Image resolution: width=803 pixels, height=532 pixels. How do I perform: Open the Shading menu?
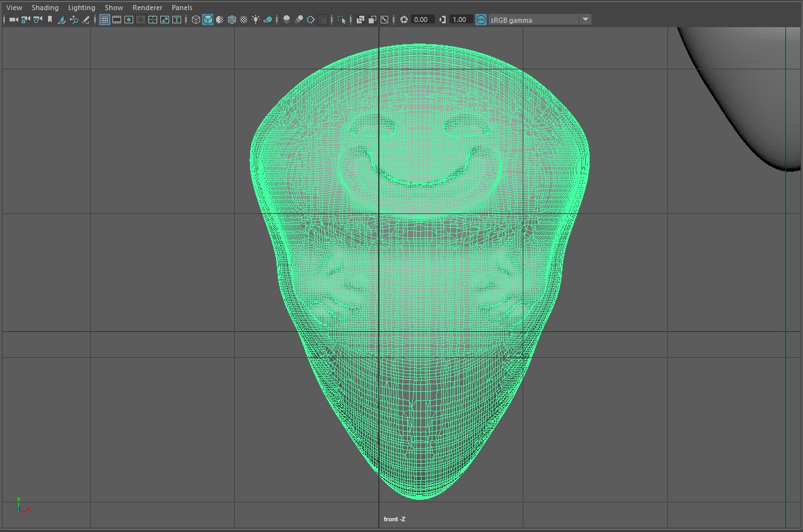pyautogui.click(x=45, y=8)
